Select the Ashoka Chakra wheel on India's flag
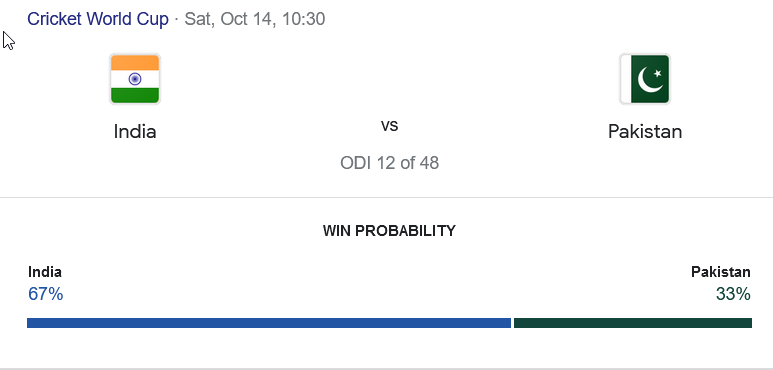 pos(135,79)
